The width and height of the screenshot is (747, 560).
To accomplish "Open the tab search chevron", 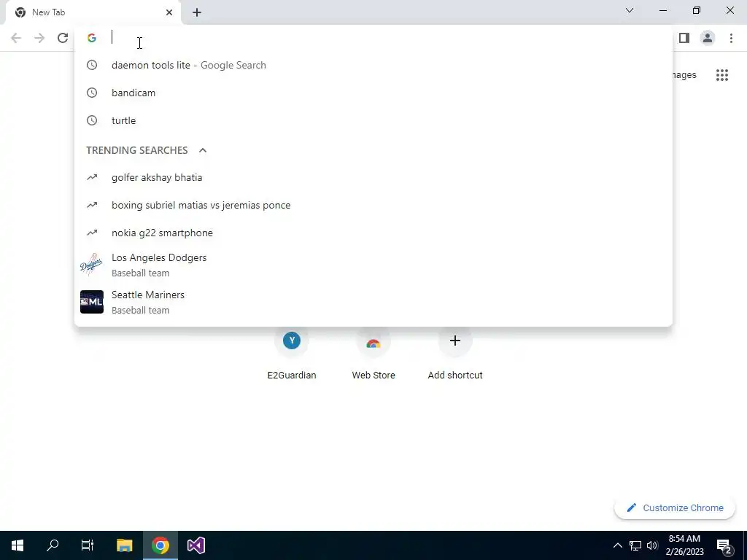I will coord(630,10).
